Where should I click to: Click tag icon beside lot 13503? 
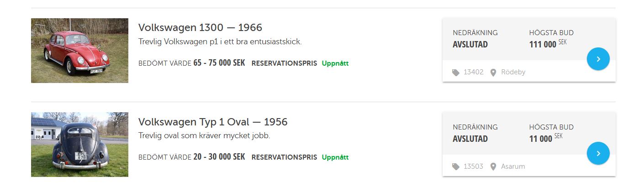[456, 167]
